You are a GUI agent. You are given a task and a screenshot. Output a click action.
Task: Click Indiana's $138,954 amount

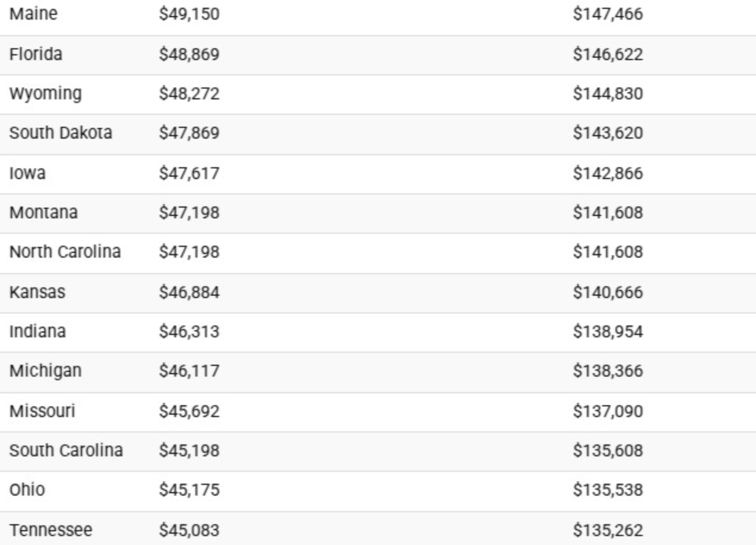(608, 331)
